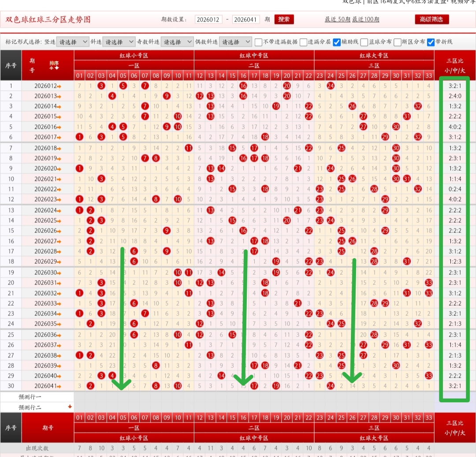Select red ball 28 in row 2026022
The width and height of the screenshot is (476, 457).
point(374,189)
